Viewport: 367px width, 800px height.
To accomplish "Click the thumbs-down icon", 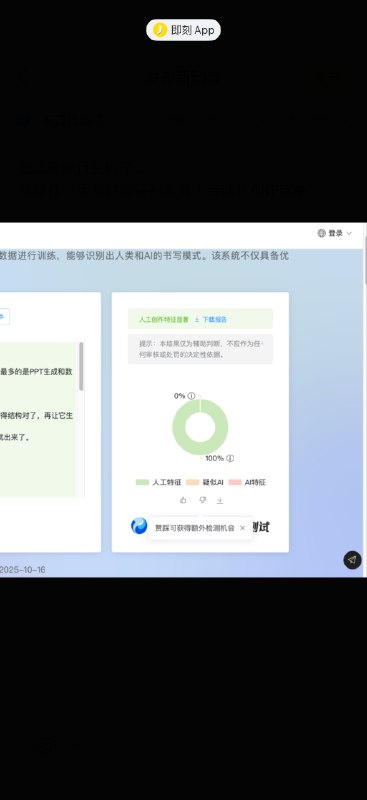I will [202, 500].
